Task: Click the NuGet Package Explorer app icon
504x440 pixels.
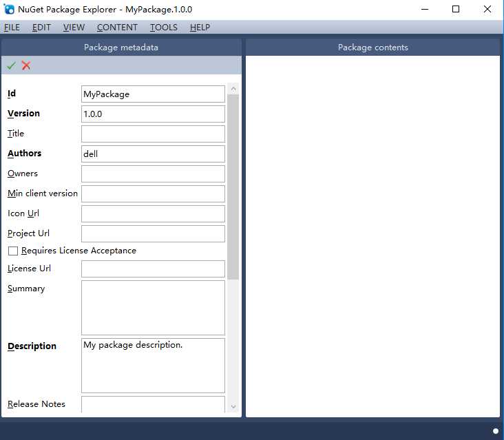Action: (x=10, y=10)
